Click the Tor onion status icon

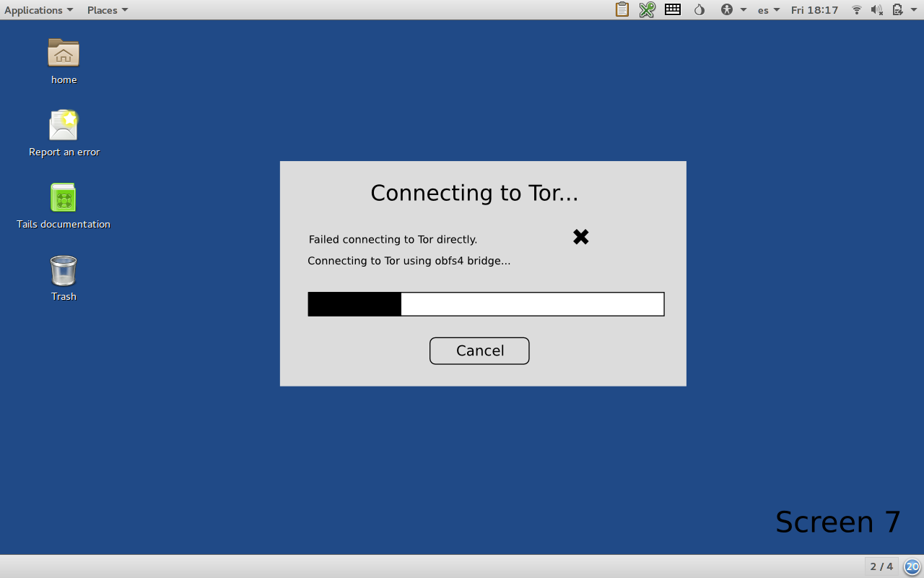pyautogui.click(x=699, y=9)
